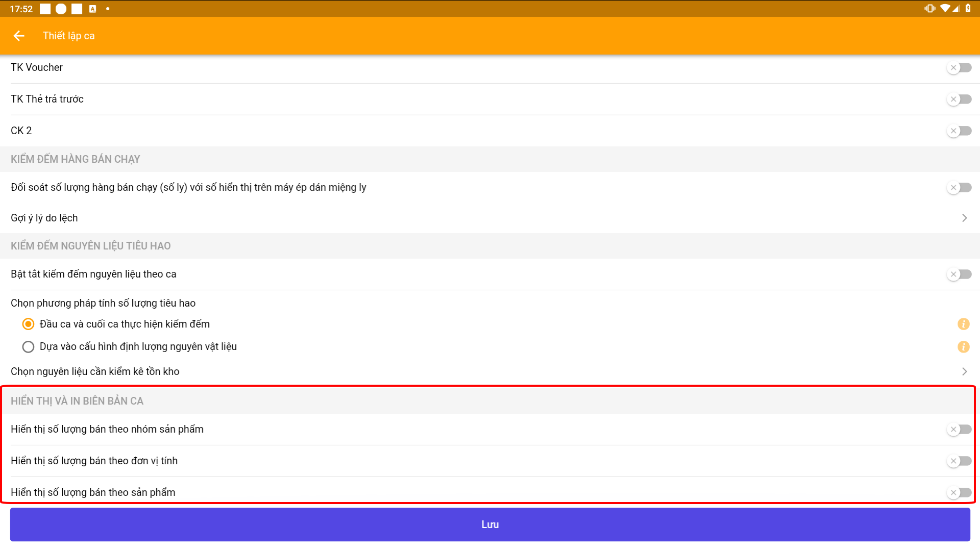980x551 pixels.
Task: Click info icon for 'Dựa vào cấu hình' option
Action: 963,347
